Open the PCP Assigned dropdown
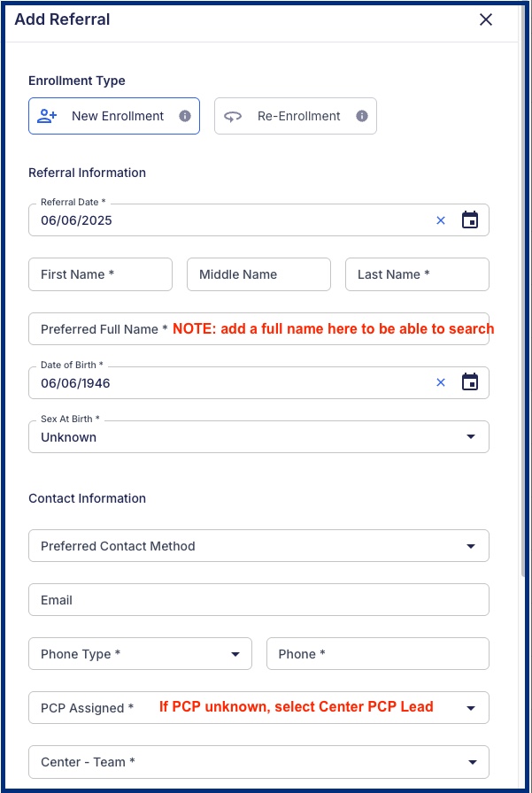This screenshot has width=532, height=793. [x=259, y=708]
